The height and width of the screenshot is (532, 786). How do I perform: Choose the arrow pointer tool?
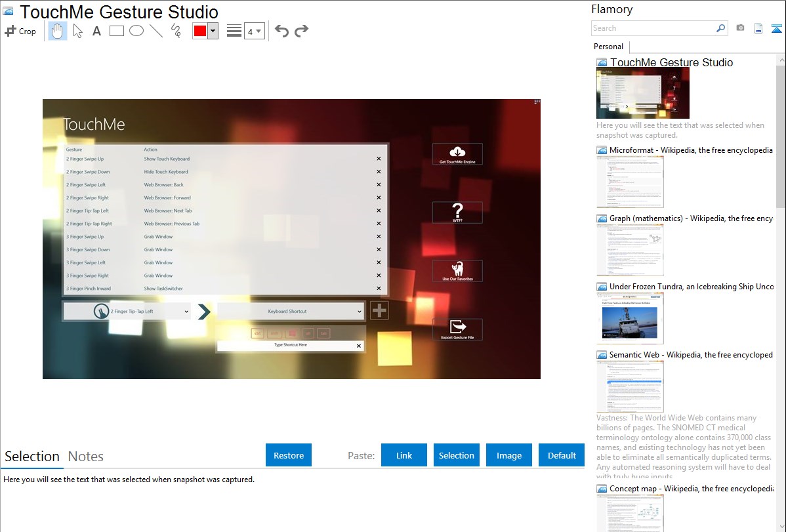pyautogui.click(x=77, y=31)
